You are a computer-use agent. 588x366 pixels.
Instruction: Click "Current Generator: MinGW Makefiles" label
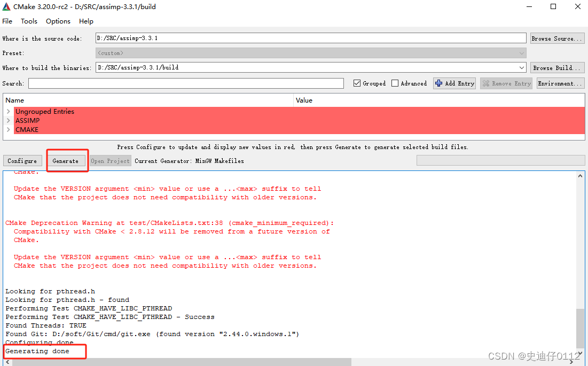(x=189, y=161)
